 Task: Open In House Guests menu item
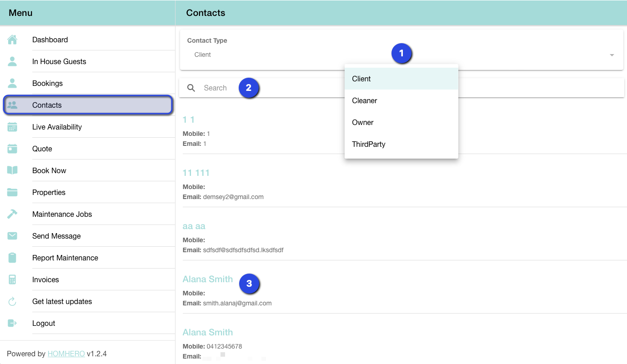59,62
